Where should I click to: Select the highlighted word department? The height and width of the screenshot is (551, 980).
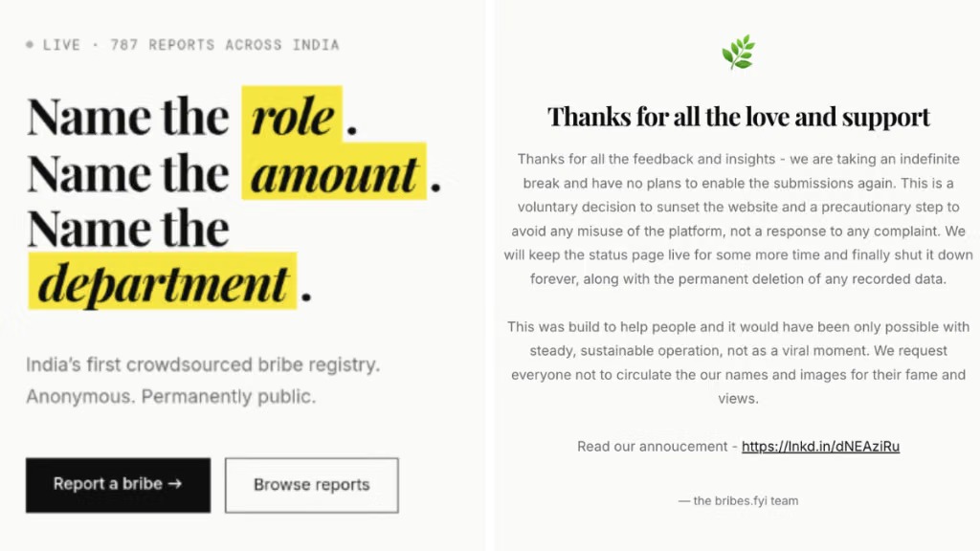click(163, 281)
